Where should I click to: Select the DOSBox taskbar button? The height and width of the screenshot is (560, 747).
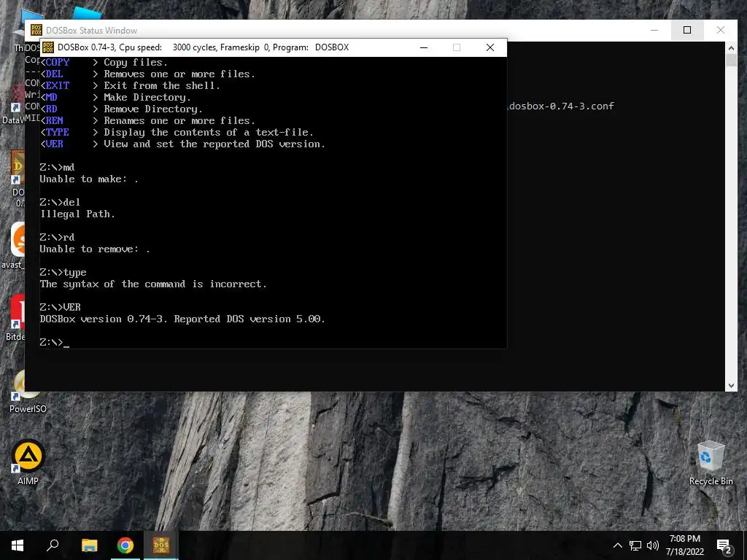pyautogui.click(x=161, y=545)
